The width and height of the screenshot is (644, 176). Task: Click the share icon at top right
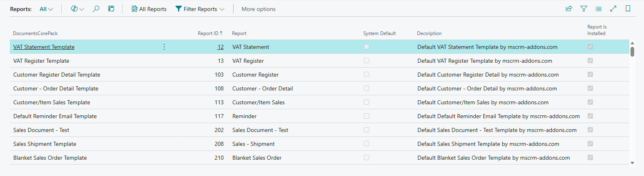click(x=569, y=9)
